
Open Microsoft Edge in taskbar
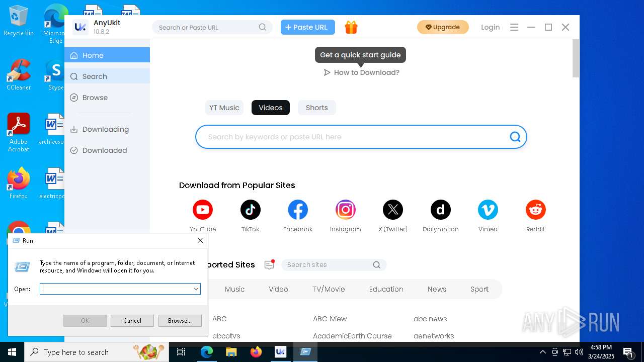pyautogui.click(x=207, y=352)
